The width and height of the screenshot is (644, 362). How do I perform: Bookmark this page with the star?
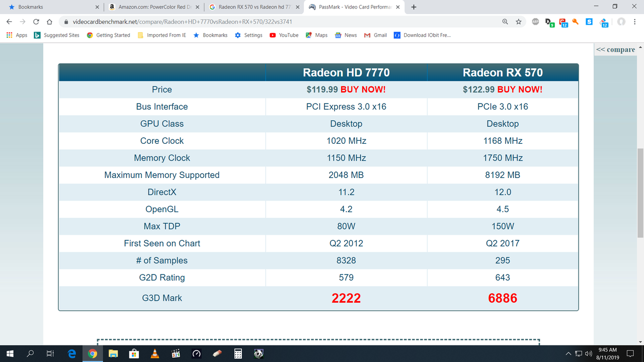(x=519, y=22)
